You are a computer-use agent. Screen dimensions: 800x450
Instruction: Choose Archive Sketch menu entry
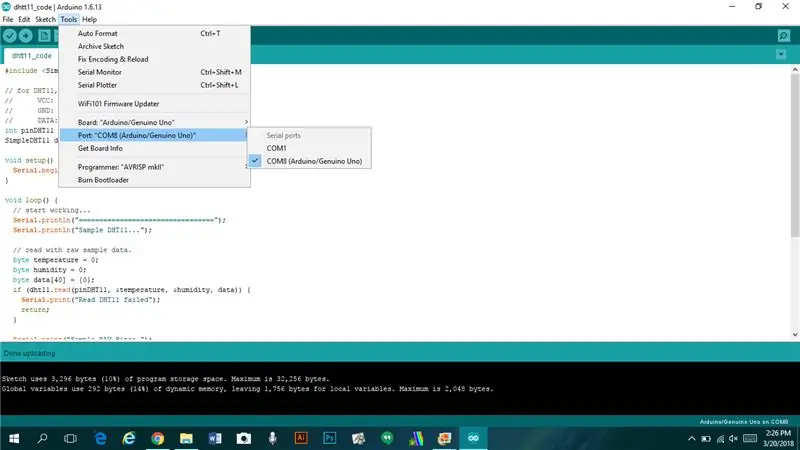[154, 46]
